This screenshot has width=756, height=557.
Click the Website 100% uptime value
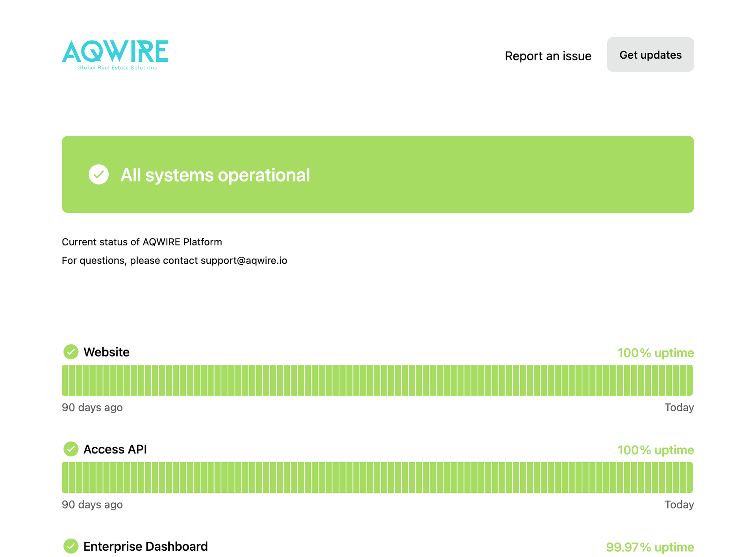(x=655, y=353)
